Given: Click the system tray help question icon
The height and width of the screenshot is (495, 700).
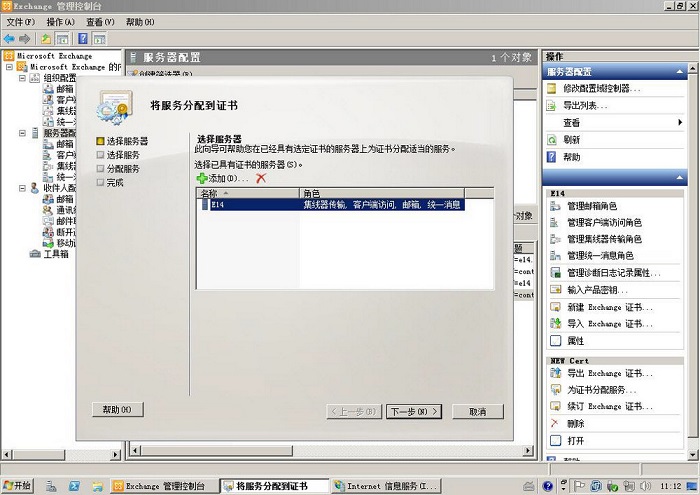Looking at the screenshot, I should 548,486.
